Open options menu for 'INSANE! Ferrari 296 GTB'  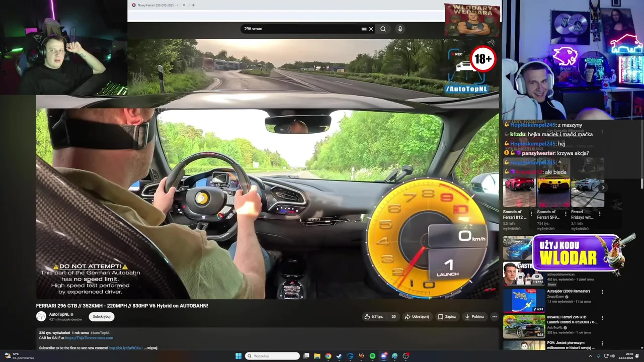click(x=602, y=318)
